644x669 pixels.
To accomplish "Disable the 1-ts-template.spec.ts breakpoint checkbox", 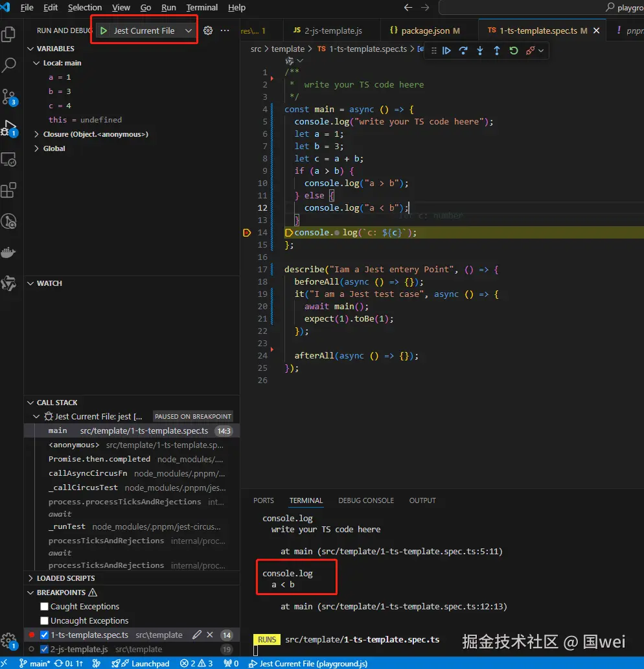I will tap(44, 635).
